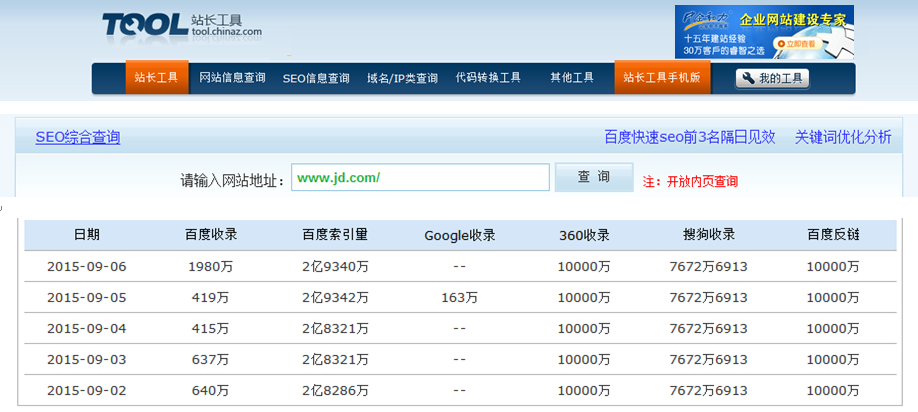Select date cell 2015-09-05
Screen dimensions: 918x412
click(87, 298)
